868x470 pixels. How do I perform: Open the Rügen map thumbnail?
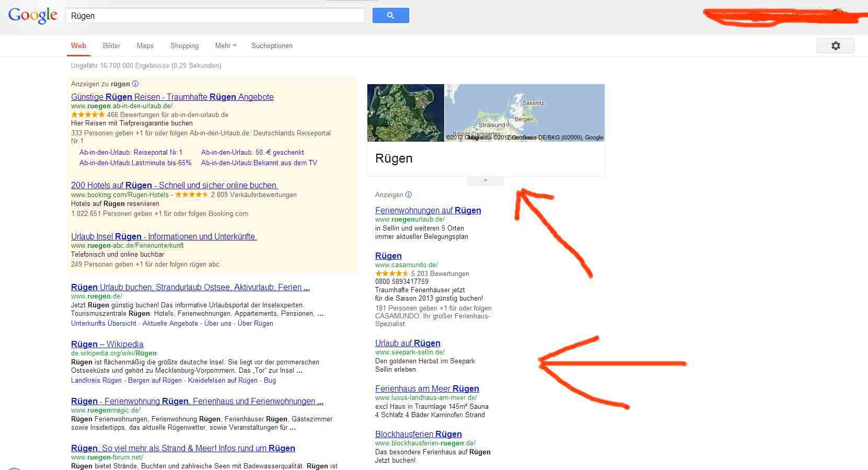525,113
